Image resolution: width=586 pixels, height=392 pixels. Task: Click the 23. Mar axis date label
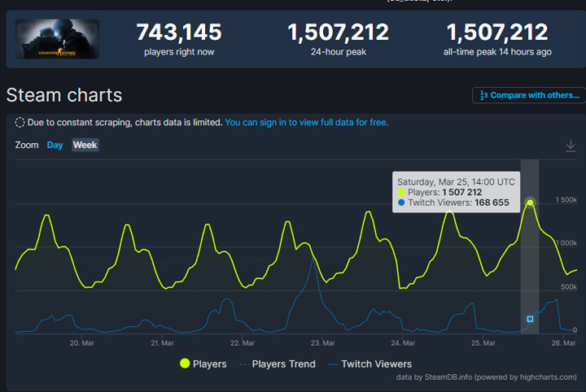click(323, 343)
